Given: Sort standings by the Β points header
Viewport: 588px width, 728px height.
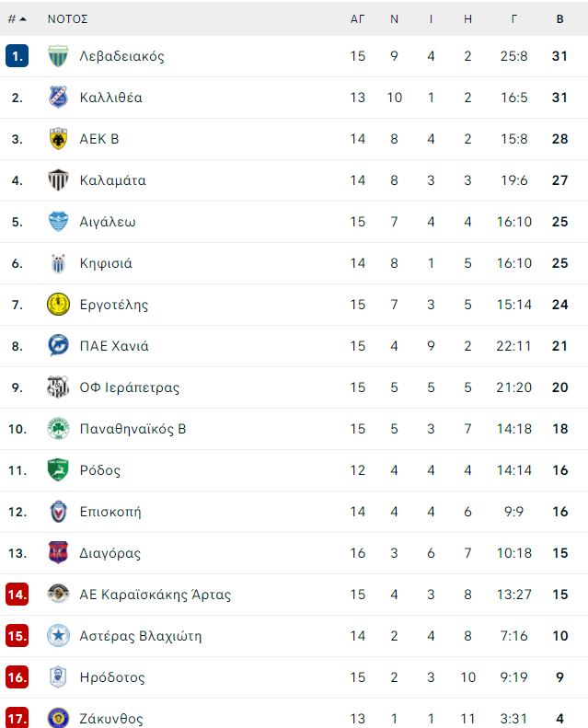Looking at the screenshot, I should [x=559, y=19].
